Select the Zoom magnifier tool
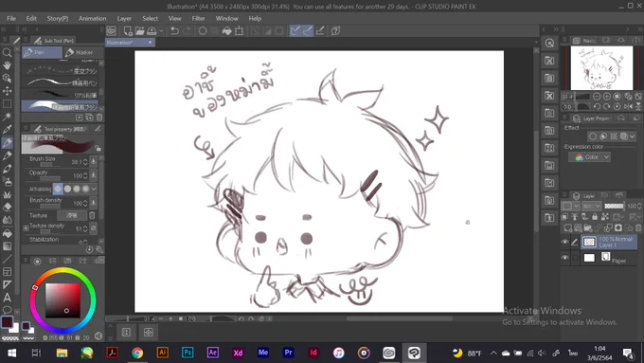The width and height of the screenshot is (644, 363). tap(7, 53)
